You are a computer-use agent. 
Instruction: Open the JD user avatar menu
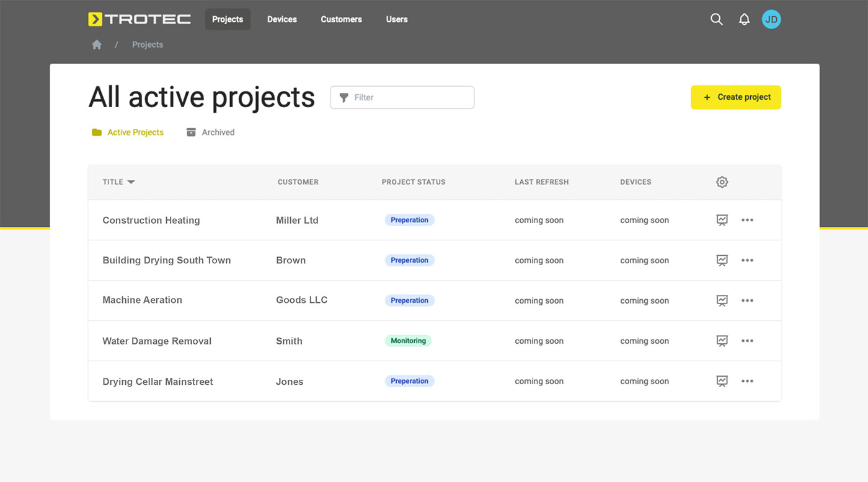pos(771,19)
